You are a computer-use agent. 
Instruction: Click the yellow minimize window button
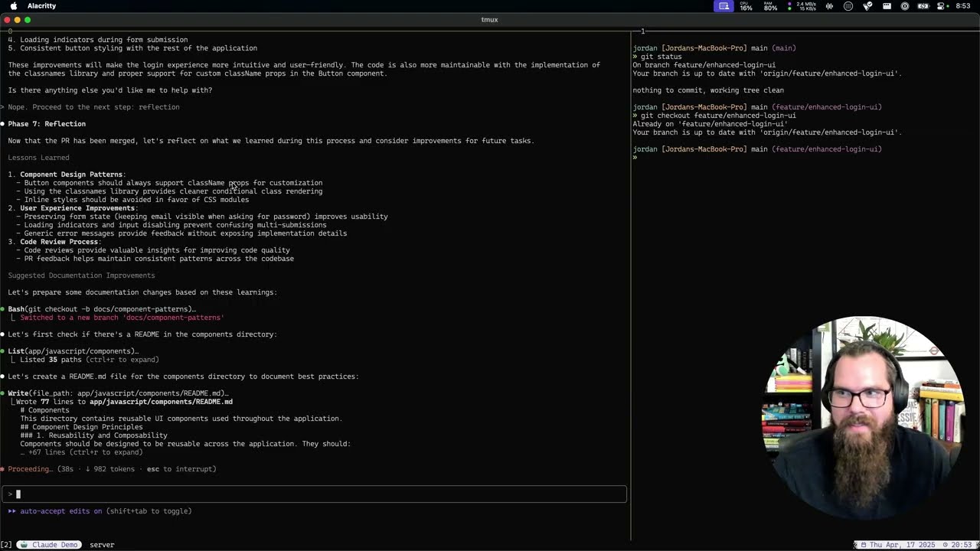(17, 20)
